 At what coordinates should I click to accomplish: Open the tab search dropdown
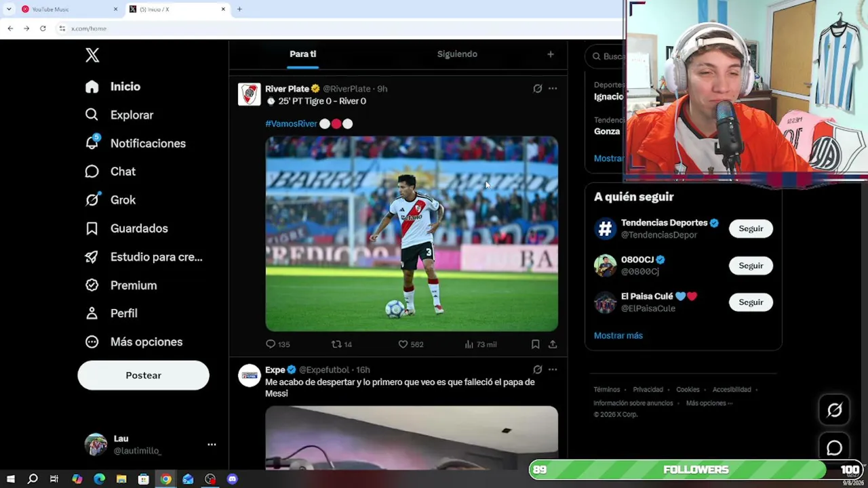[9, 9]
